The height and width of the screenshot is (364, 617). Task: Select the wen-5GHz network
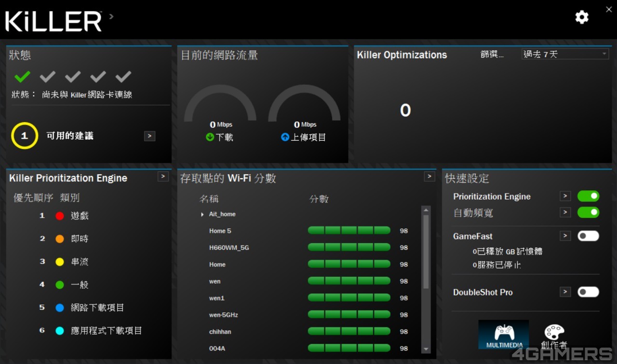click(308, 315)
